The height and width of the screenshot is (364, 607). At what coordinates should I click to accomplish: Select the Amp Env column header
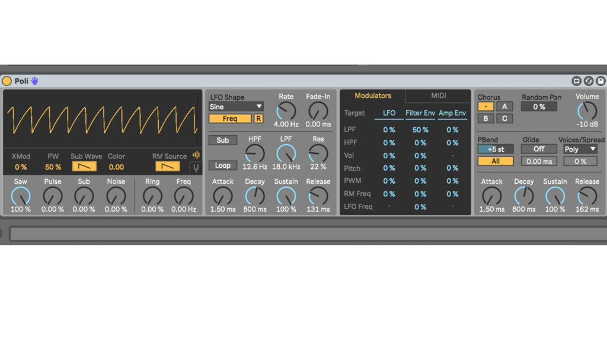[x=452, y=113]
